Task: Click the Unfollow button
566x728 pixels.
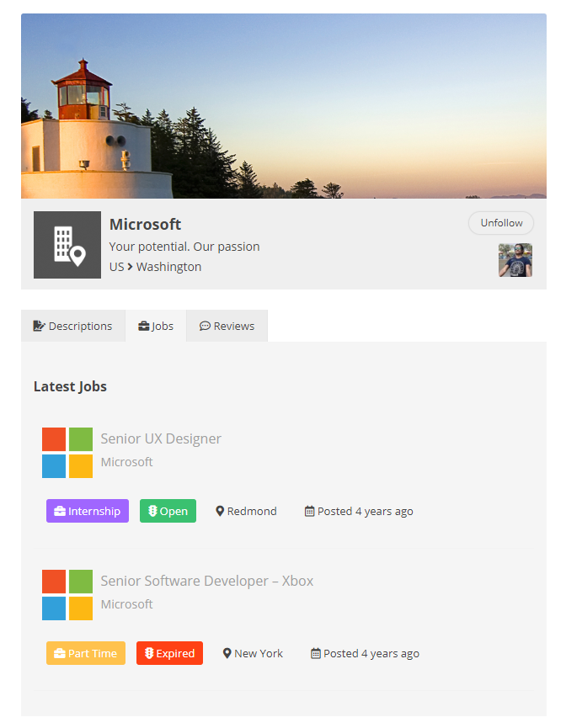Action: point(501,223)
